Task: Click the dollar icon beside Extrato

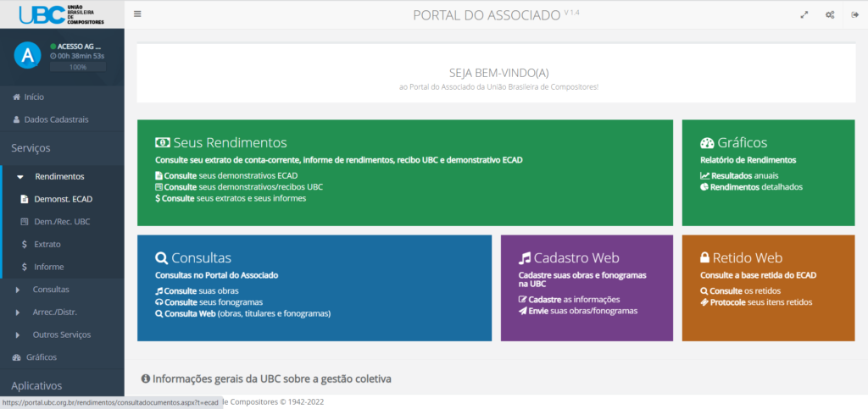Action: [25, 244]
